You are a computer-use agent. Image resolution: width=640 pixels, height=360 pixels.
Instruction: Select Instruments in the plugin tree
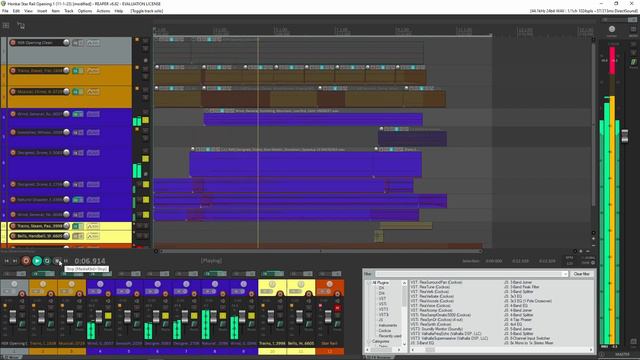pyautogui.click(x=388, y=325)
